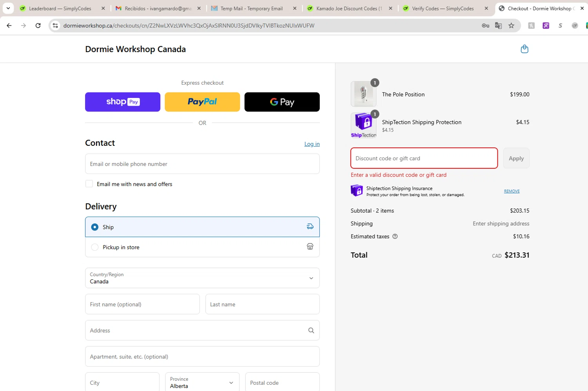The width and height of the screenshot is (588, 391).
Task: Reload the checkout page
Action: click(x=38, y=25)
